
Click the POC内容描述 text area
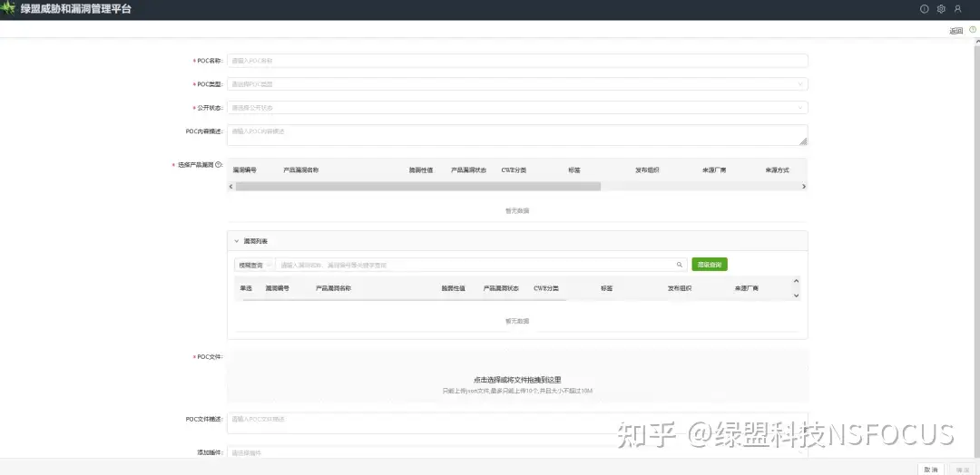516,134
